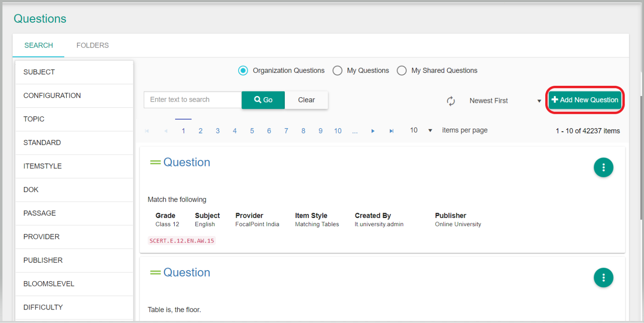Expand the SUBJECT filter panel
644x323 pixels.
point(74,72)
